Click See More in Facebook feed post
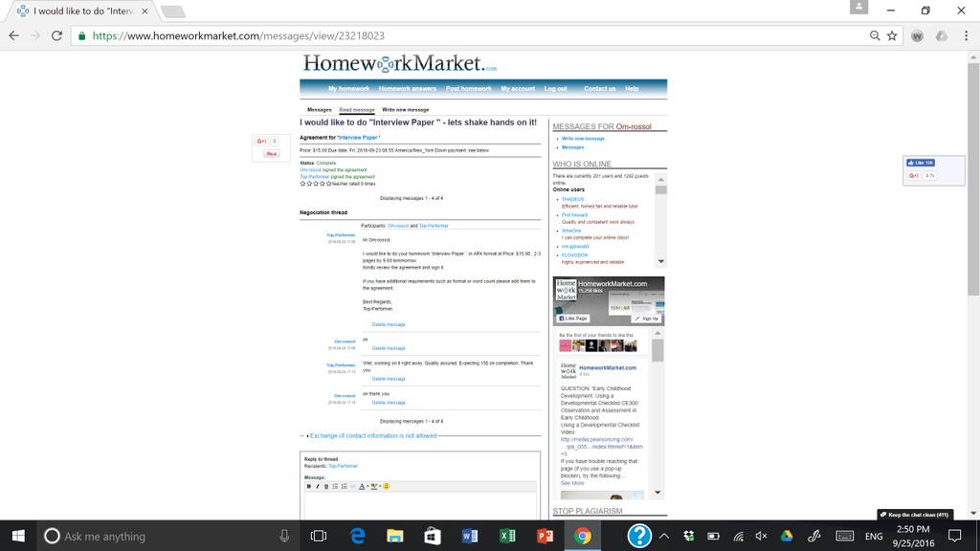This screenshot has height=551, width=980. [x=572, y=483]
